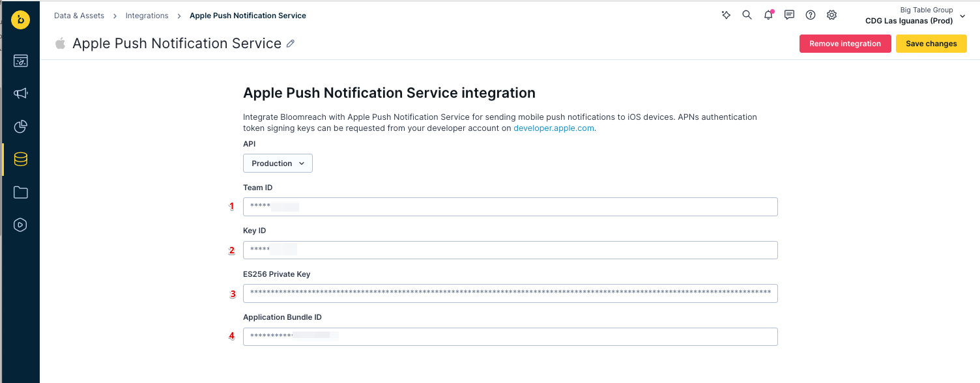Screen dimensions: 980x383
Task: Click the Big Table Group label
Action: (926, 10)
